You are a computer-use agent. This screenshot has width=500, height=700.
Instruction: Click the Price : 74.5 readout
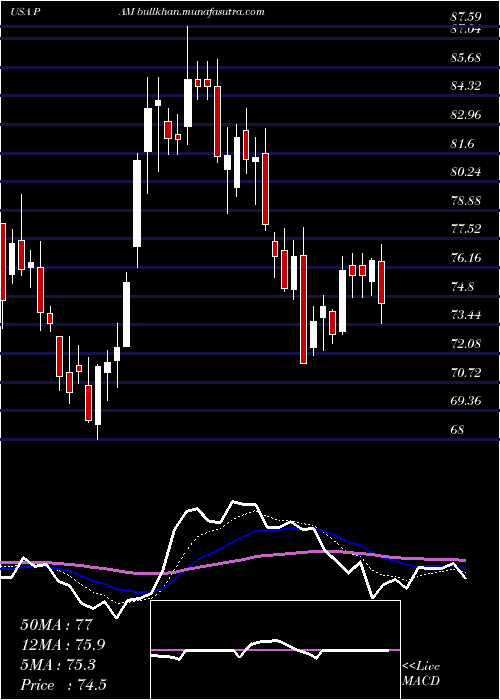click(x=63, y=684)
